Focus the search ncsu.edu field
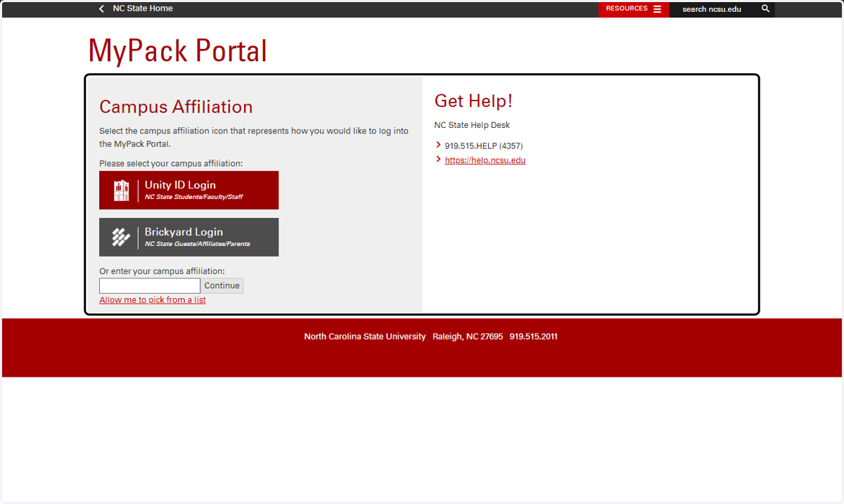The width and height of the screenshot is (844, 504). coord(712,9)
